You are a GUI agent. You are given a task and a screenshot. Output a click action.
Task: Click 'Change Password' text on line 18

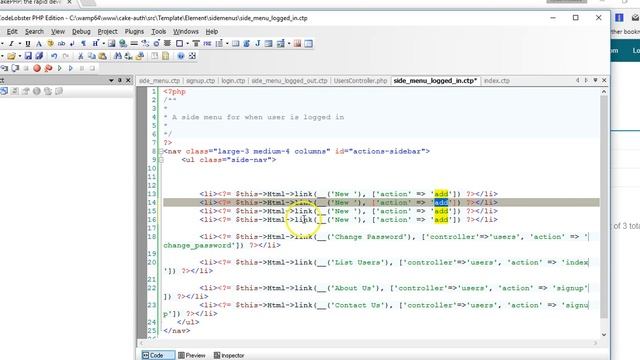(x=369, y=237)
